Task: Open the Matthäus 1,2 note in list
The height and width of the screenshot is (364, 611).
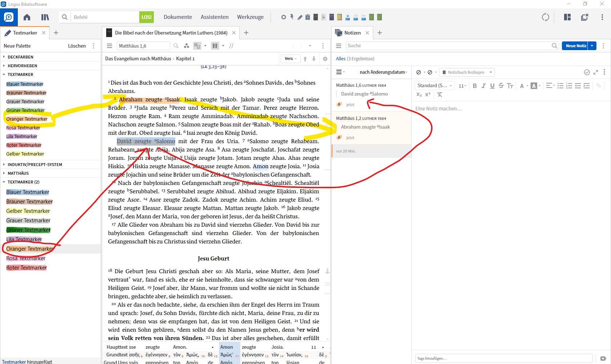Action: tap(372, 128)
